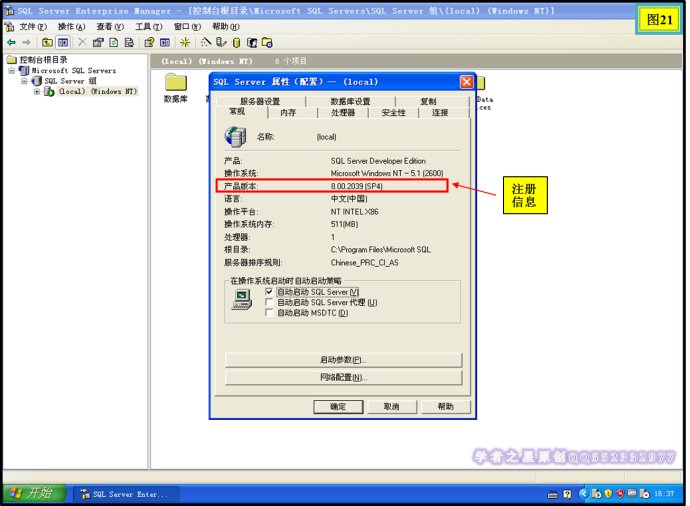
Task: Switch to the 内存 tab
Action: point(288,113)
